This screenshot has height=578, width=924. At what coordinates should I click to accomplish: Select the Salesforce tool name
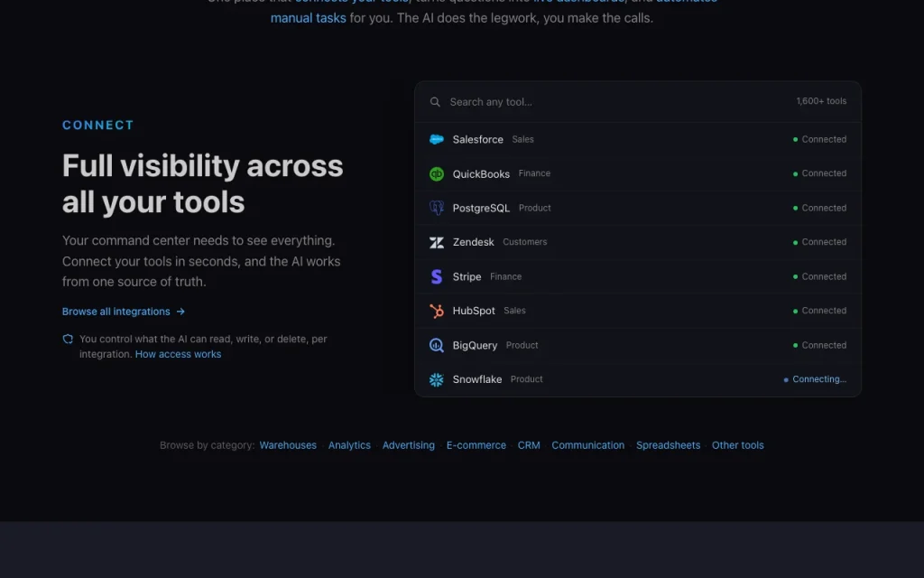pos(478,140)
